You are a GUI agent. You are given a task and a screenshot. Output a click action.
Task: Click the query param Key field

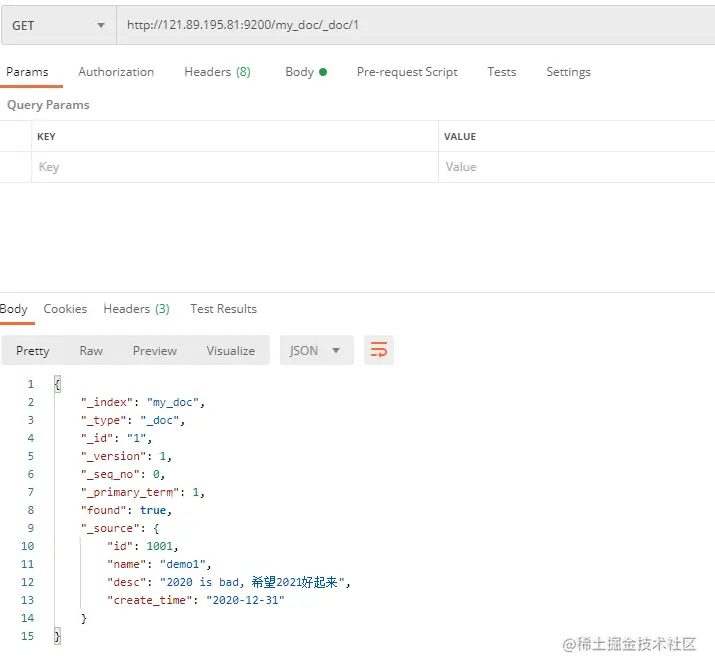click(235, 167)
